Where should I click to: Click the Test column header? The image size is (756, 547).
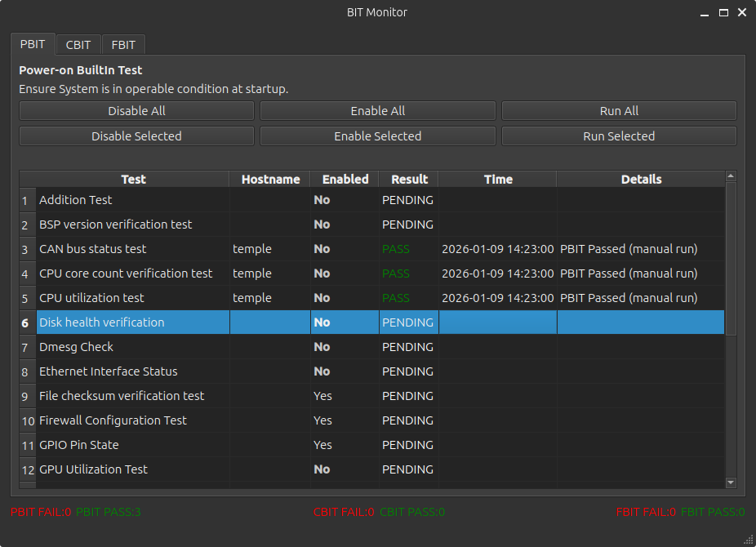click(133, 179)
